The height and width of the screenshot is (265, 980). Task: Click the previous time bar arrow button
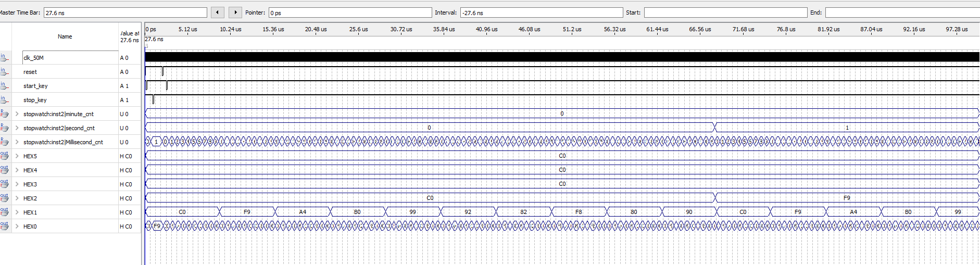(x=218, y=12)
